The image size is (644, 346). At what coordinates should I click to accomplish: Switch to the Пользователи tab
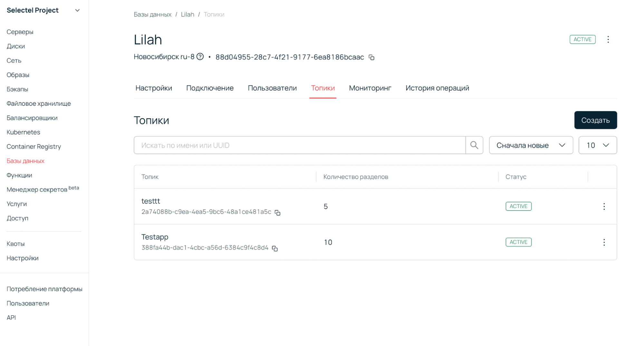[272, 88]
